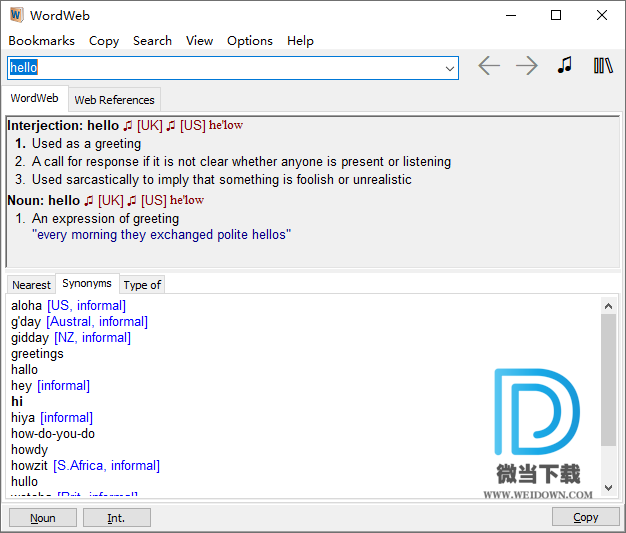Click scrollbar up arrow in synonyms list
Viewport: 626px width, 533px height.
coord(608,306)
